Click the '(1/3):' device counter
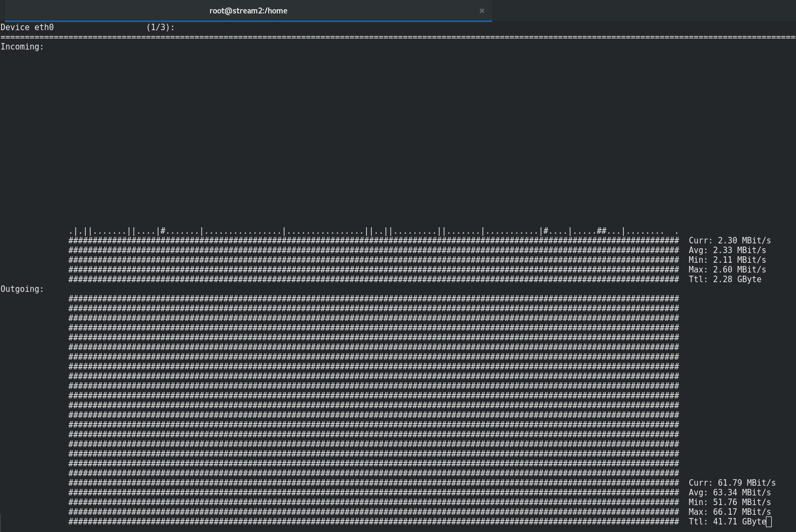796x532 pixels. [160, 27]
